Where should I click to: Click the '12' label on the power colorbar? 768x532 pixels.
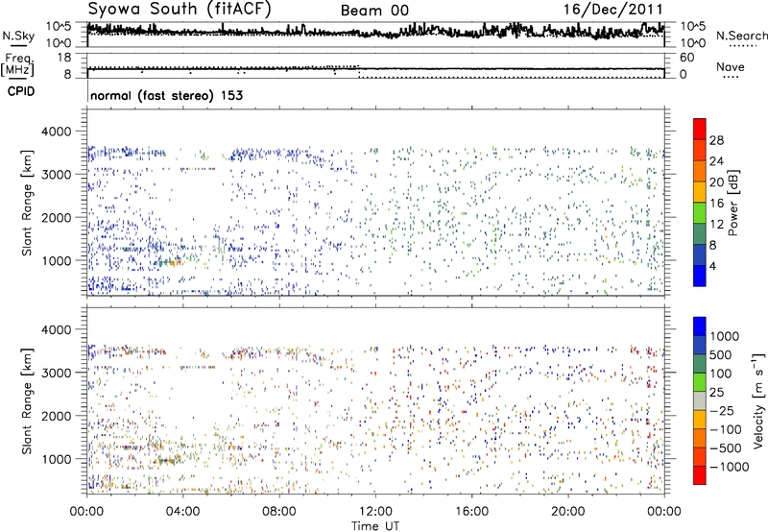pyautogui.click(x=716, y=225)
